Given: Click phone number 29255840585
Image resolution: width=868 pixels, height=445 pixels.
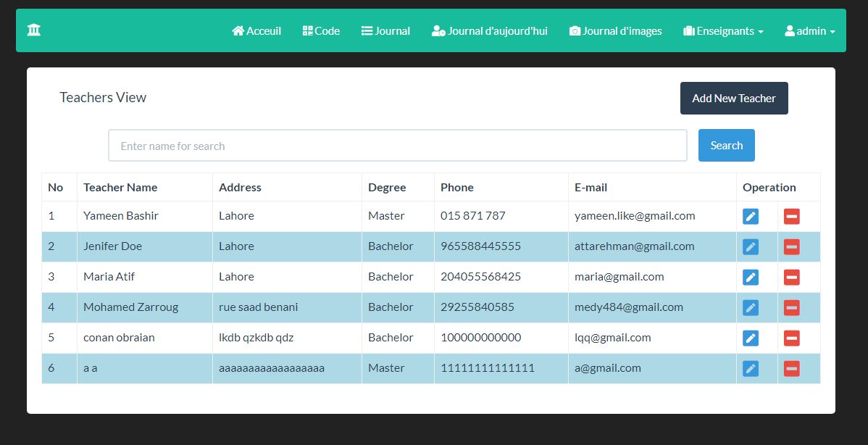Looking at the screenshot, I should (x=477, y=307).
